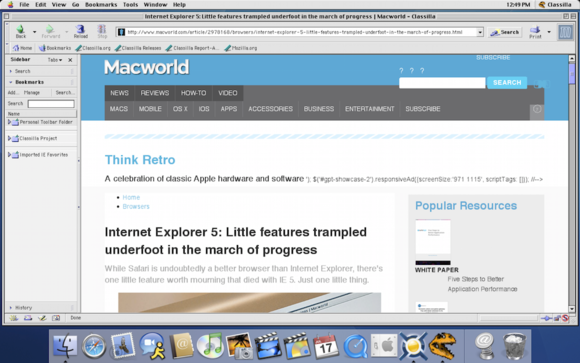Viewport: 580px width, 363px height.
Task: Open the View menu
Action: (x=58, y=4)
